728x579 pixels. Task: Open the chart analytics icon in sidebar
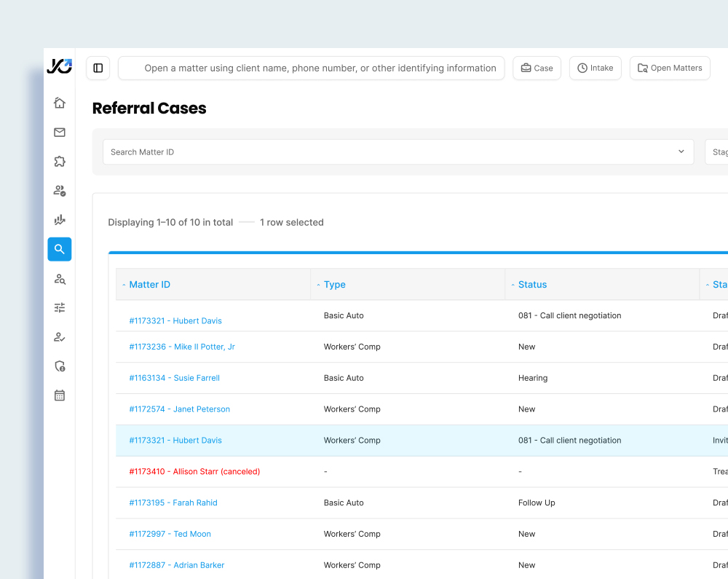point(60,220)
